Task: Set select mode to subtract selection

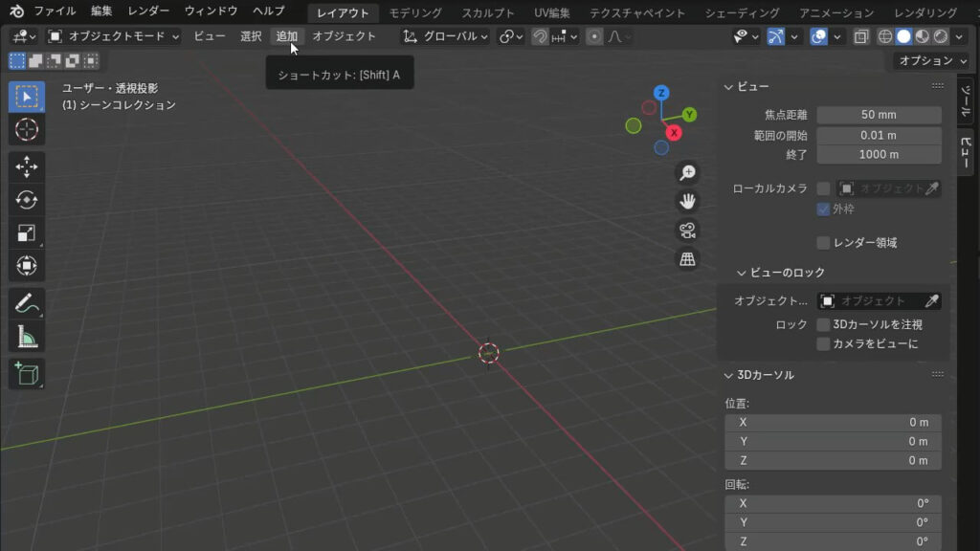Action: point(55,60)
